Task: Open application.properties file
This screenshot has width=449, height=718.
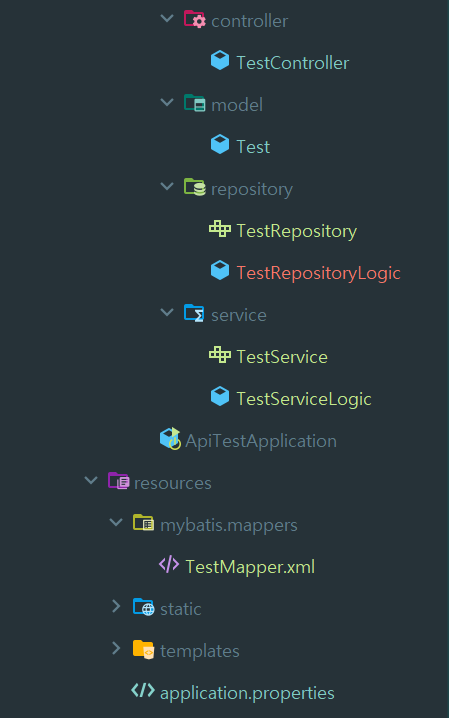Action: (x=247, y=693)
